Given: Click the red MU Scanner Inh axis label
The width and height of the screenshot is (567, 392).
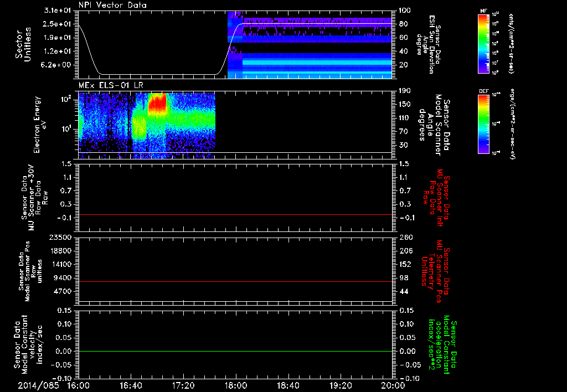Looking at the screenshot, I should point(436,198).
